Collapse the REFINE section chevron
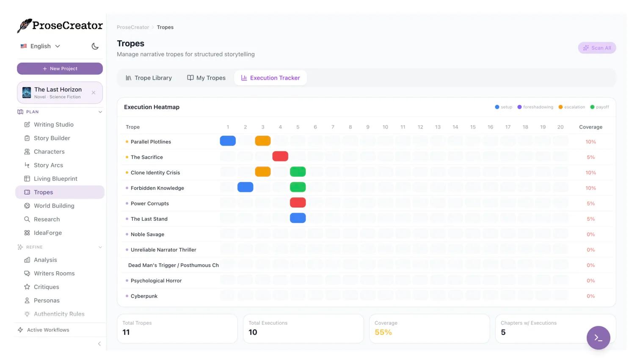This screenshot has width=640, height=364. coord(100,247)
